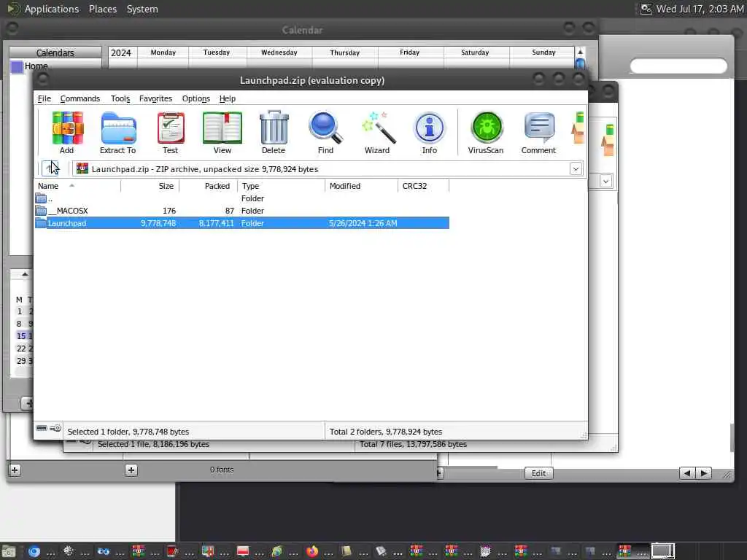This screenshot has height=560, width=747.
Task: Open the Places menu in top panel
Action: (x=103, y=9)
